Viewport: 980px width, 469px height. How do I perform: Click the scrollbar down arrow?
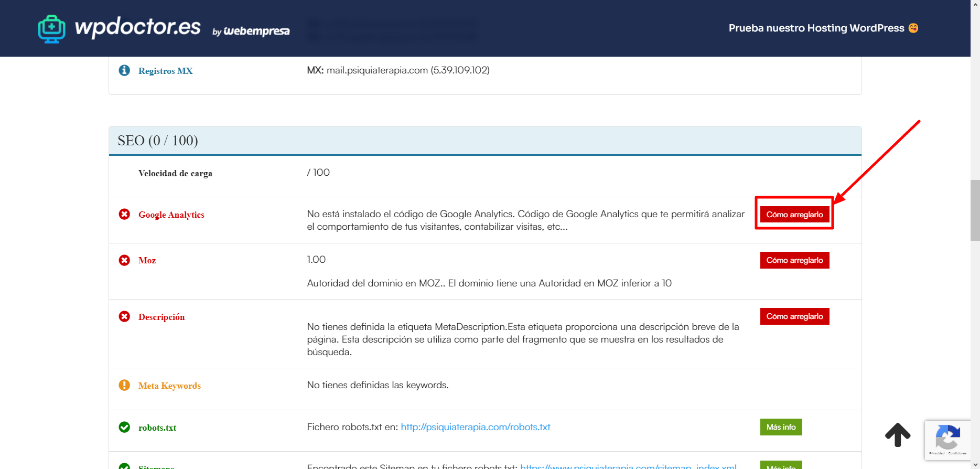(x=975, y=465)
